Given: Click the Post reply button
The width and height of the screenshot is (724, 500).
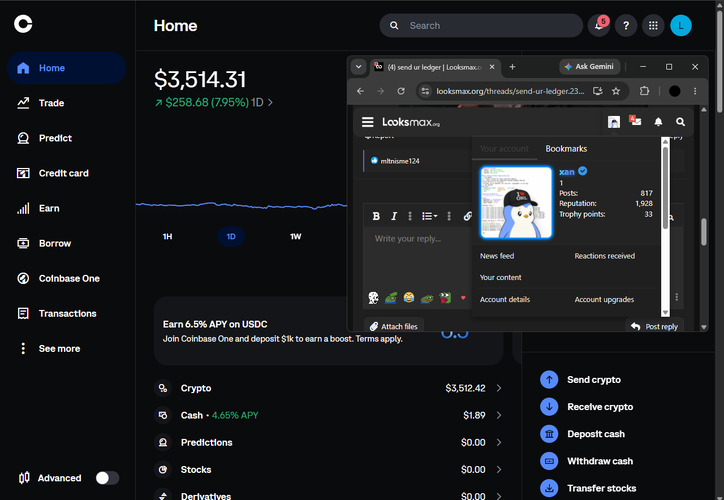Looking at the screenshot, I should pyautogui.click(x=655, y=326).
